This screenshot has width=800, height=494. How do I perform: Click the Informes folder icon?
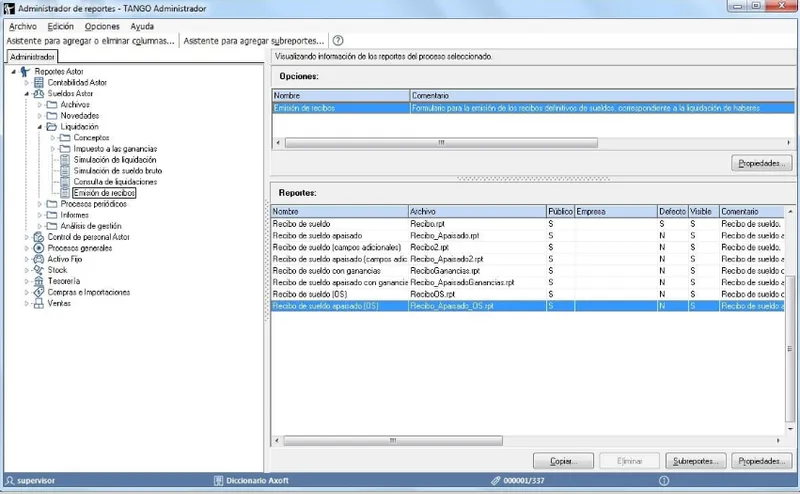tap(52, 215)
